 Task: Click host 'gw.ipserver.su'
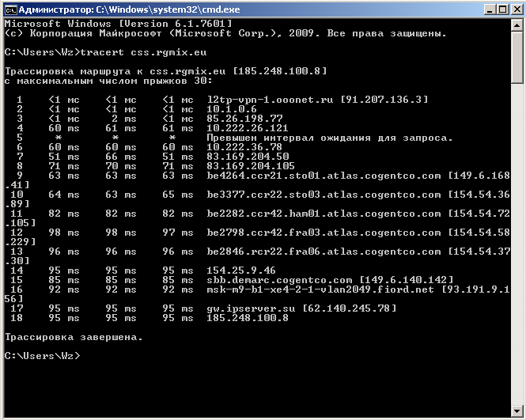(251, 308)
